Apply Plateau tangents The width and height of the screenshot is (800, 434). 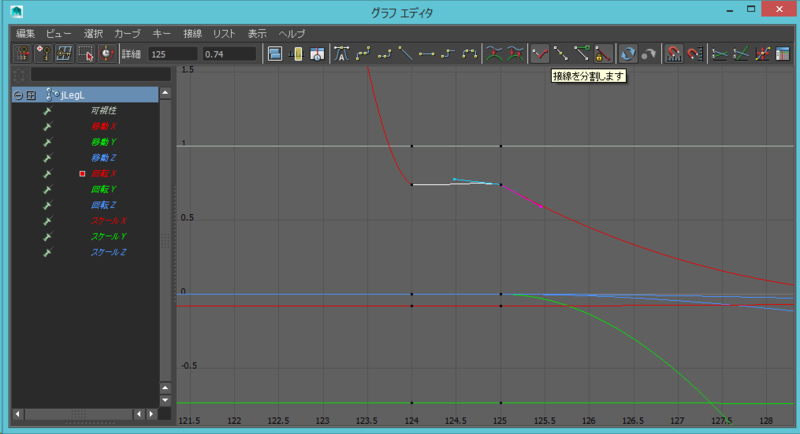[469, 54]
